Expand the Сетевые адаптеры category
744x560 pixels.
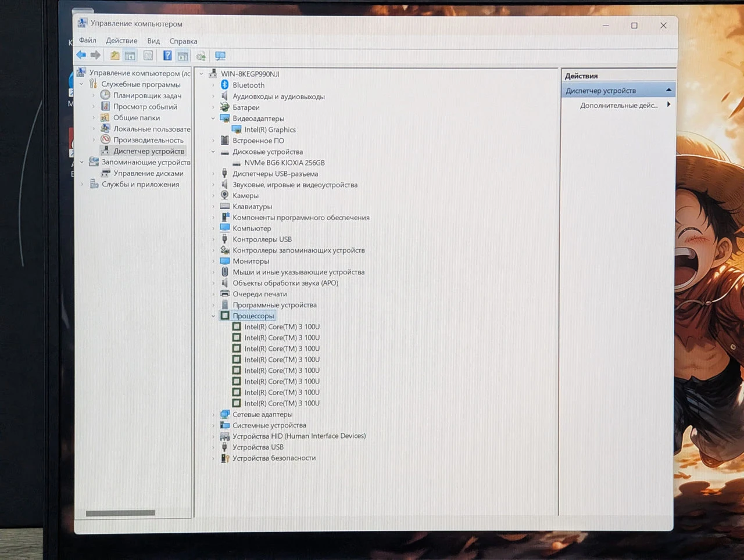[x=213, y=414]
